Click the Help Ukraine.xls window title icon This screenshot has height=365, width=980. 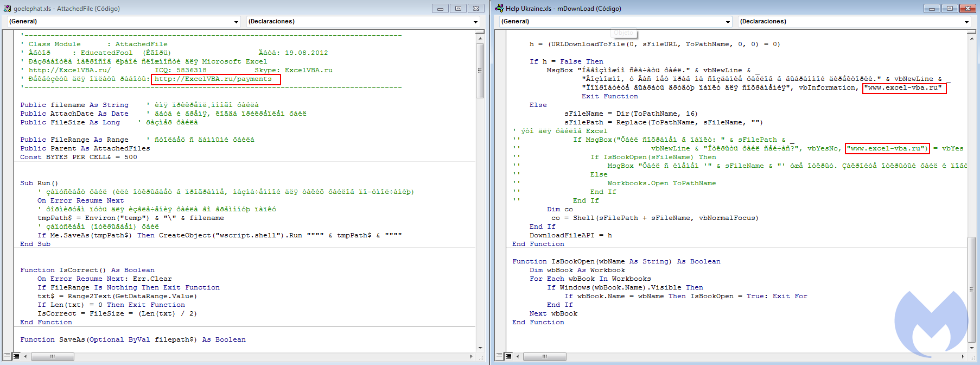[x=499, y=8]
